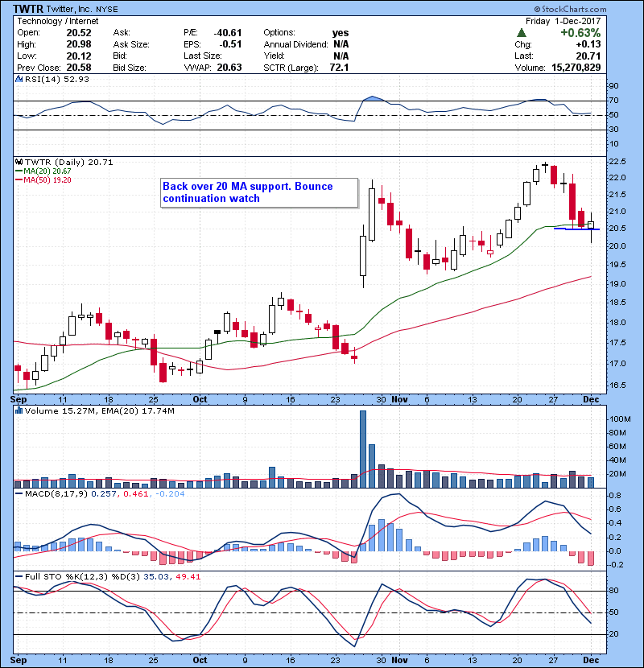Click the 'Volume 15.27M, EMA(20) 17.74M' title
The width and height of the screenshot is (644, 668).
(100, 410)
